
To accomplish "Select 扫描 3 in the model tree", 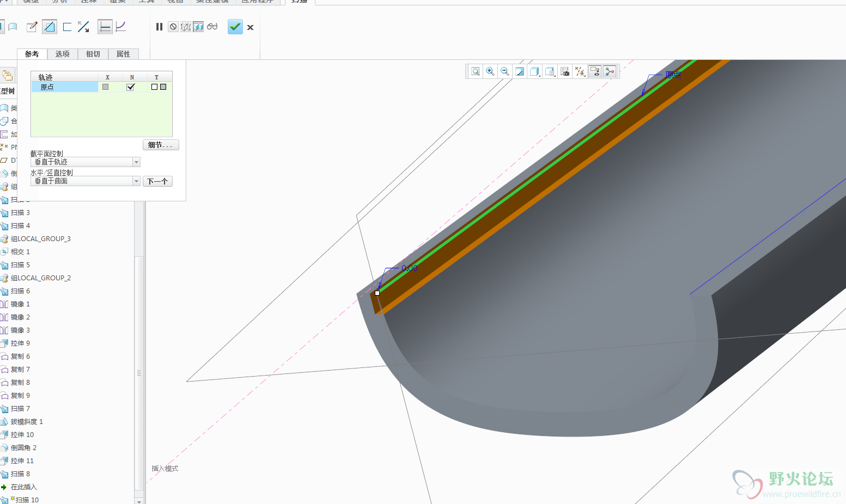I will tap(20, 213).
